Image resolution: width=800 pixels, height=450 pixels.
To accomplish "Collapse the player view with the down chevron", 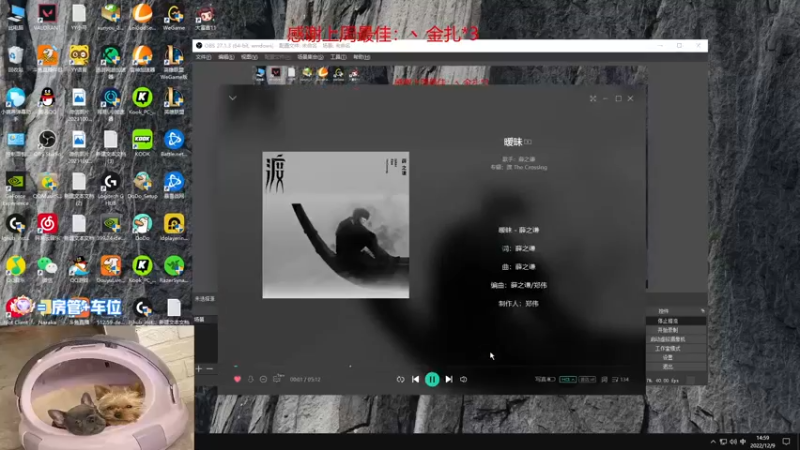I will click(x=233, y=98).
